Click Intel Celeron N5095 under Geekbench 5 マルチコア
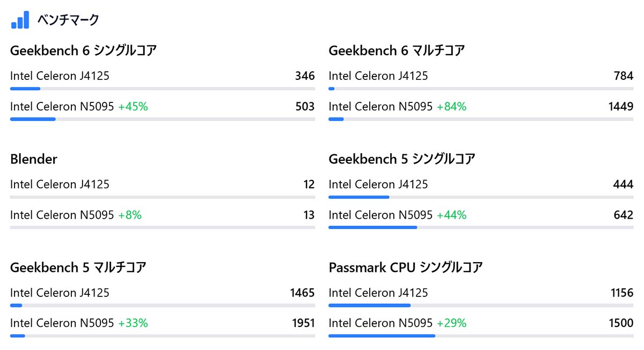This screenshot has width=644, height=350. point(62,323)
